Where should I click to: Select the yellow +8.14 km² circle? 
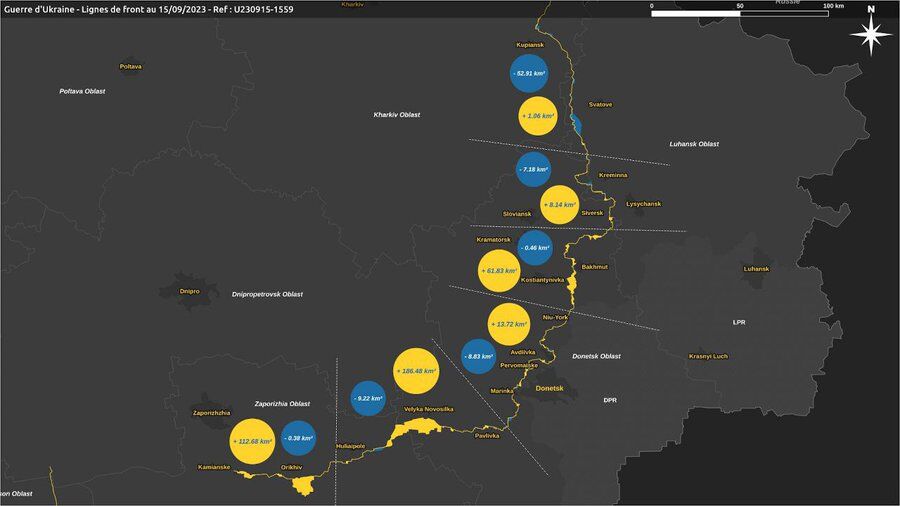tap(559, 204)
